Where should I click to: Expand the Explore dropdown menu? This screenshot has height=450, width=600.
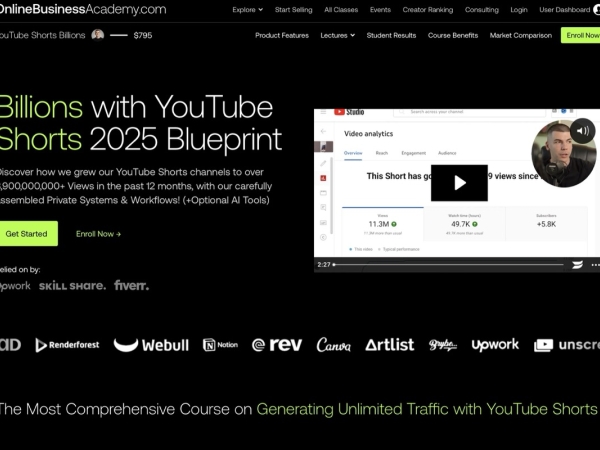[x=247, y=10]
